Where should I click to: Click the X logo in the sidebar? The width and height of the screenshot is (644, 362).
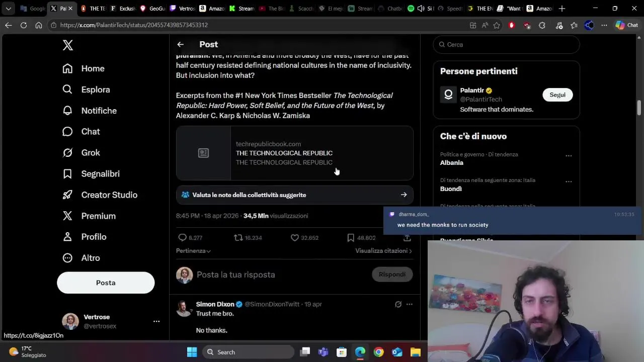(68, 45)
